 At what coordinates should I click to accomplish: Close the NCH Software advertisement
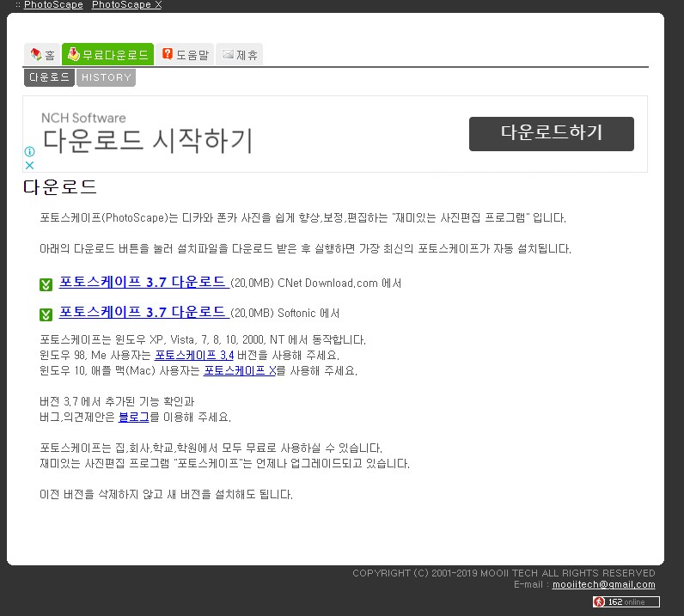(30, 165)
